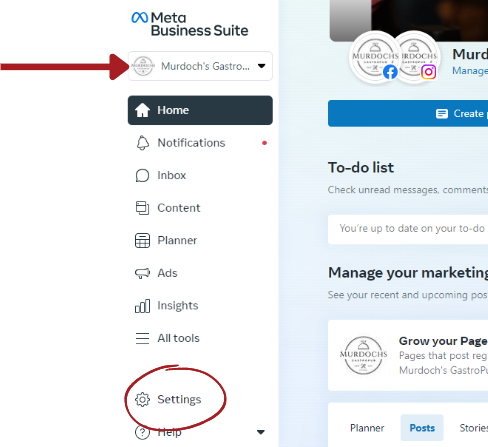Click the Ads megaphone icon
This screenshot has height=447, width=488.
[142, 273]
